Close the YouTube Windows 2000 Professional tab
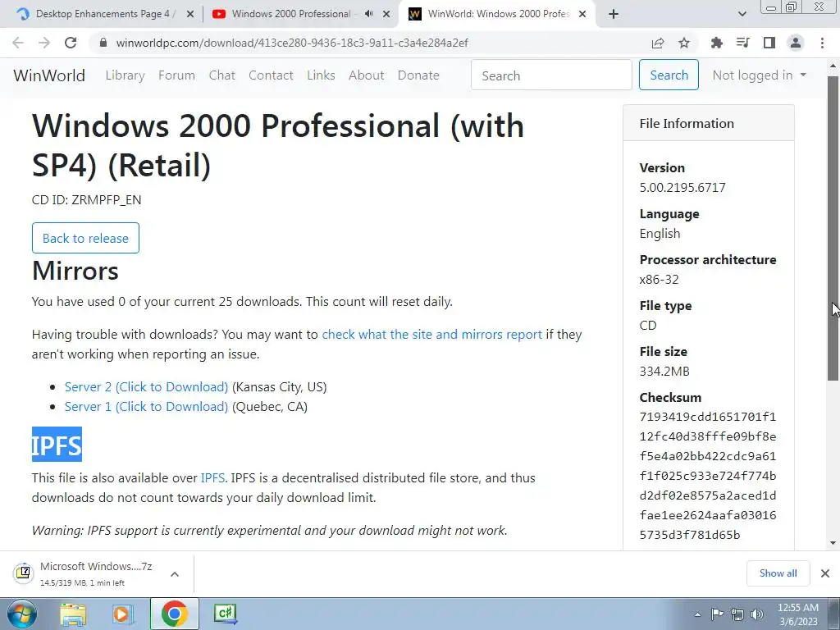Viewport: 840px width, 630px height. click(x=386, y=15)
